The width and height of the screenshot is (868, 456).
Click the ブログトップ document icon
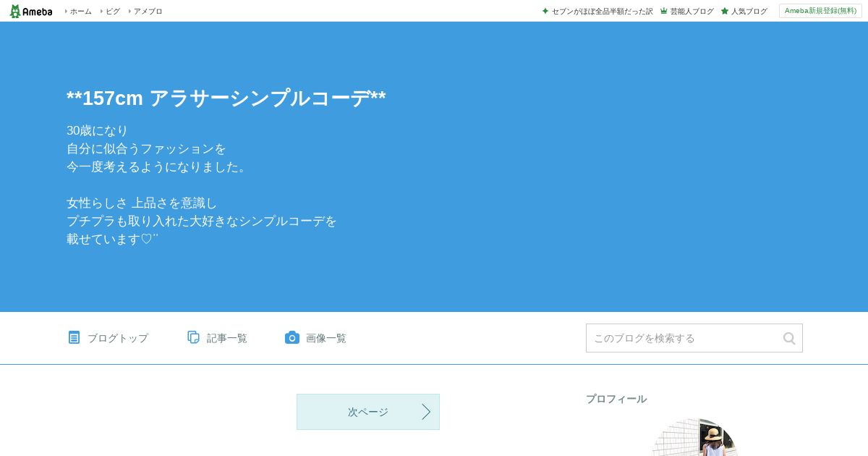pos(74,337)
